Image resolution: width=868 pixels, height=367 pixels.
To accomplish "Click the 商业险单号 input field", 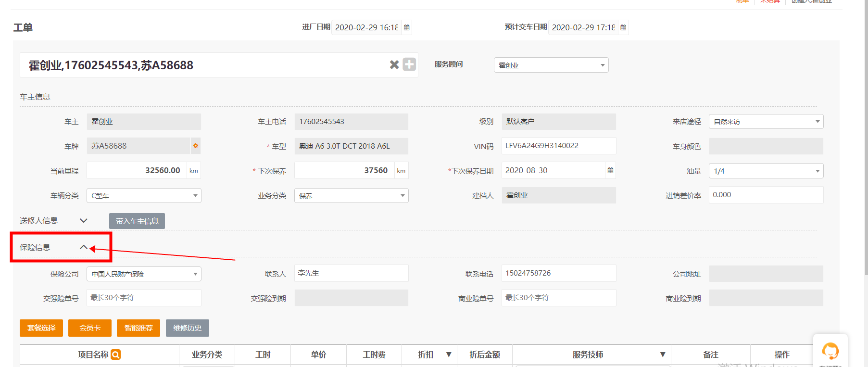I will tap(559, 298).
